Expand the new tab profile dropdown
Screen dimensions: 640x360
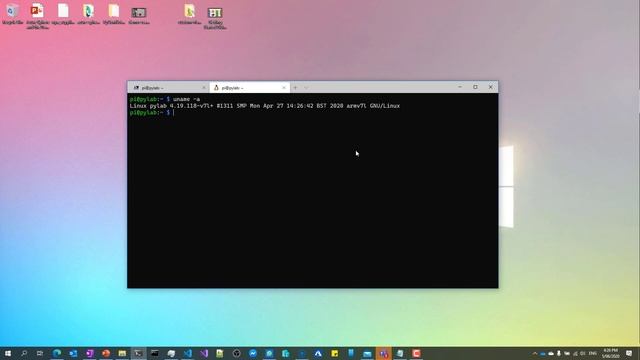tap(306, 88)
